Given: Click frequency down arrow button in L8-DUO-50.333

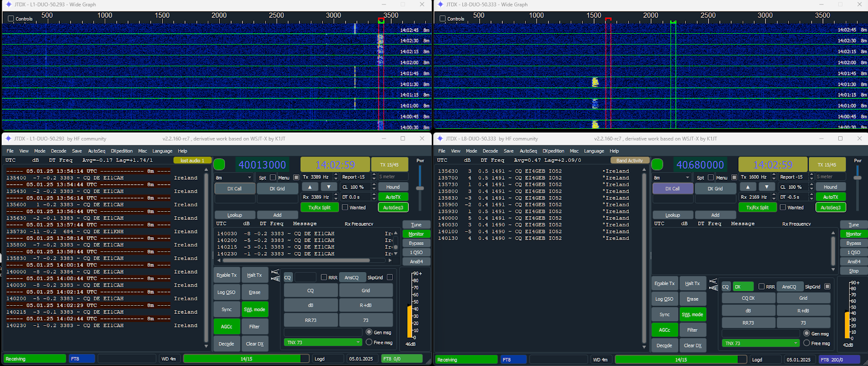Looking at the screenshot, I should (x=767, y=187).
